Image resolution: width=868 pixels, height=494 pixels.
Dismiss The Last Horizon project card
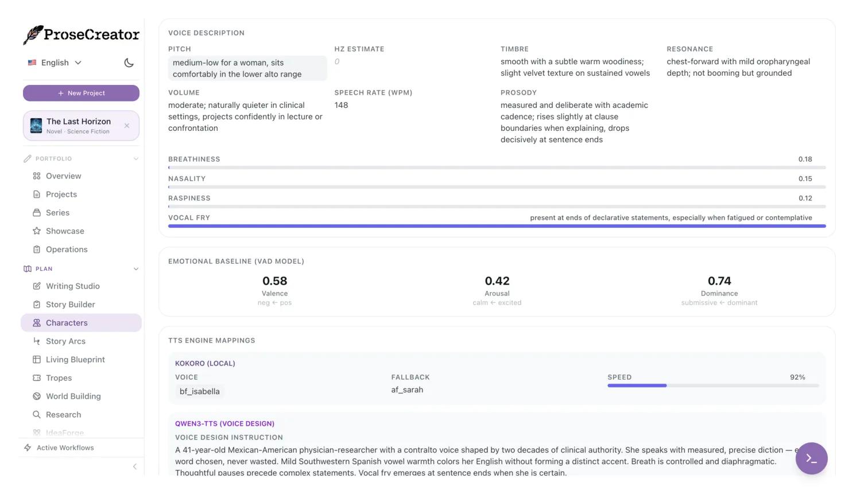tap(127, 125)
